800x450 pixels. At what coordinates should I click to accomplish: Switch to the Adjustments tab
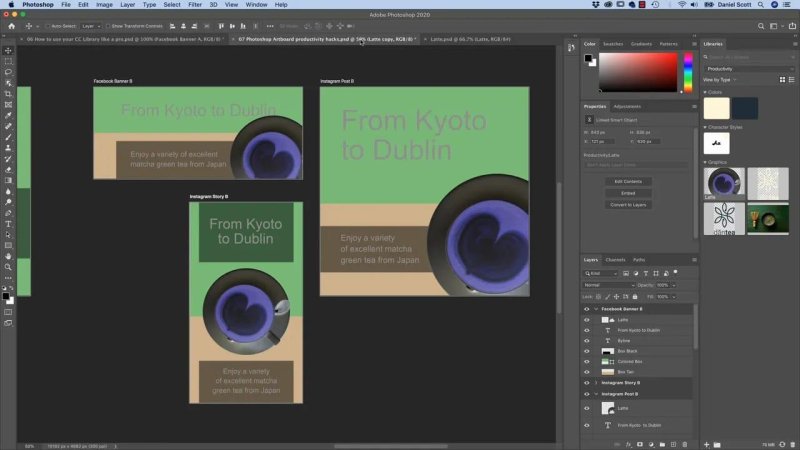(627, 107)
